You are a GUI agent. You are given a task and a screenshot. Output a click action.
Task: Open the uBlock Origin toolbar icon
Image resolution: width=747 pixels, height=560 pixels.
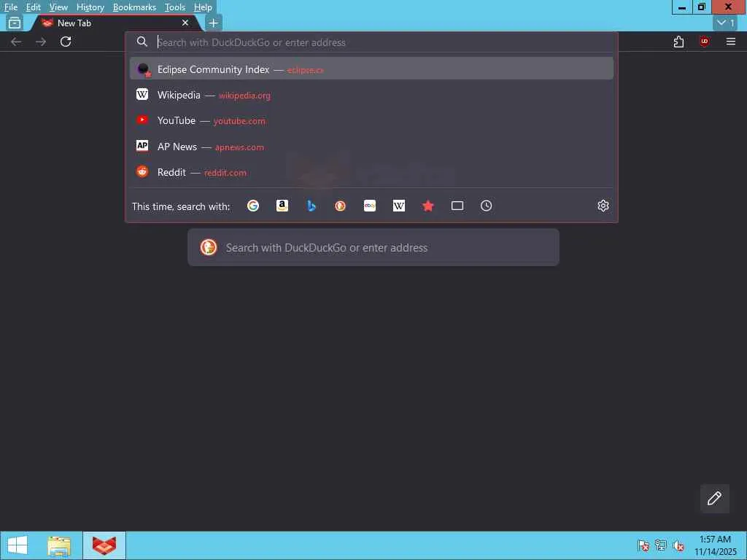[x=704, y=42]
